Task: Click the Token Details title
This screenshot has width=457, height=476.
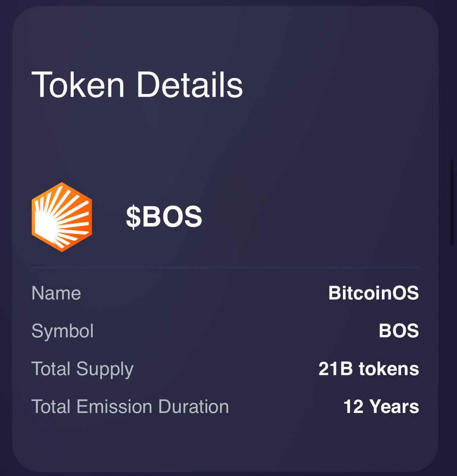Action: coord(137,84)
